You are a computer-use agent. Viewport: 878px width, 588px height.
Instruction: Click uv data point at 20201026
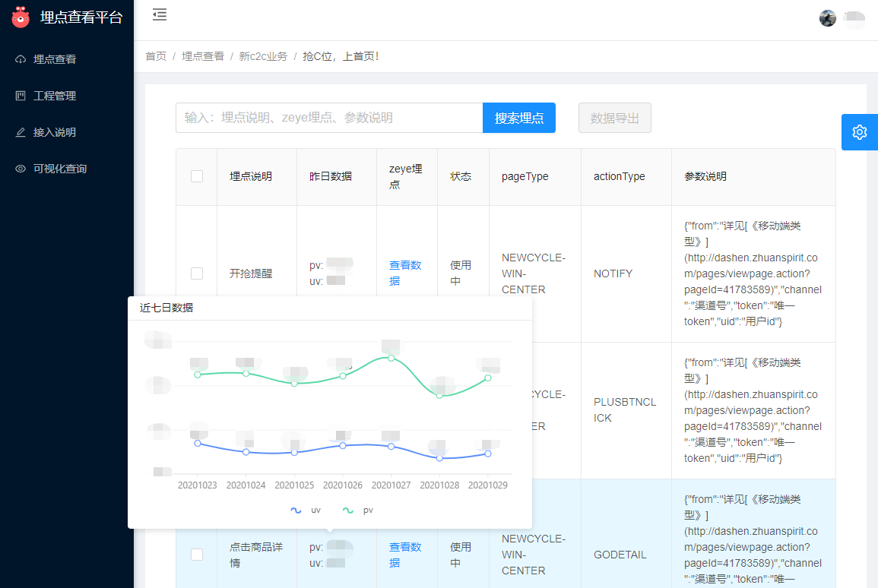[343, 445]
